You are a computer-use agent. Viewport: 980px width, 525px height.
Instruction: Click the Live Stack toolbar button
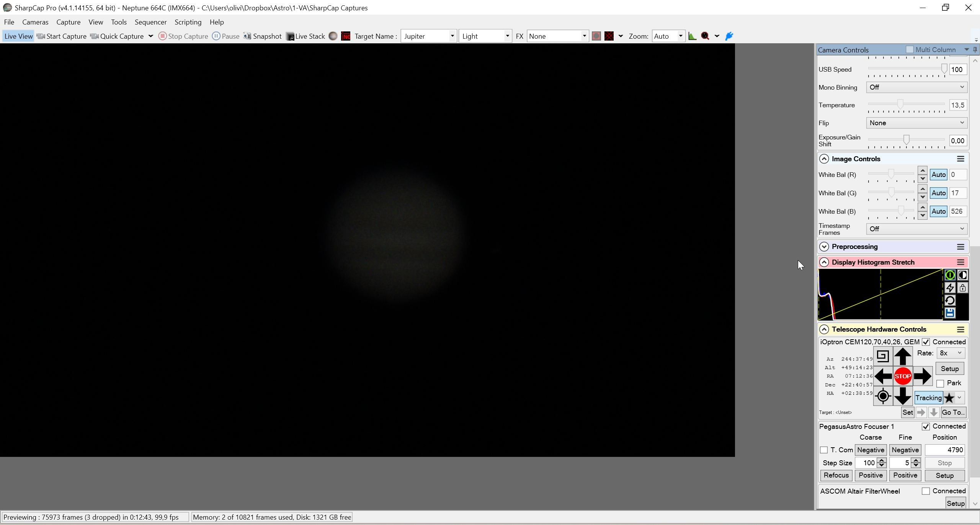305,36
